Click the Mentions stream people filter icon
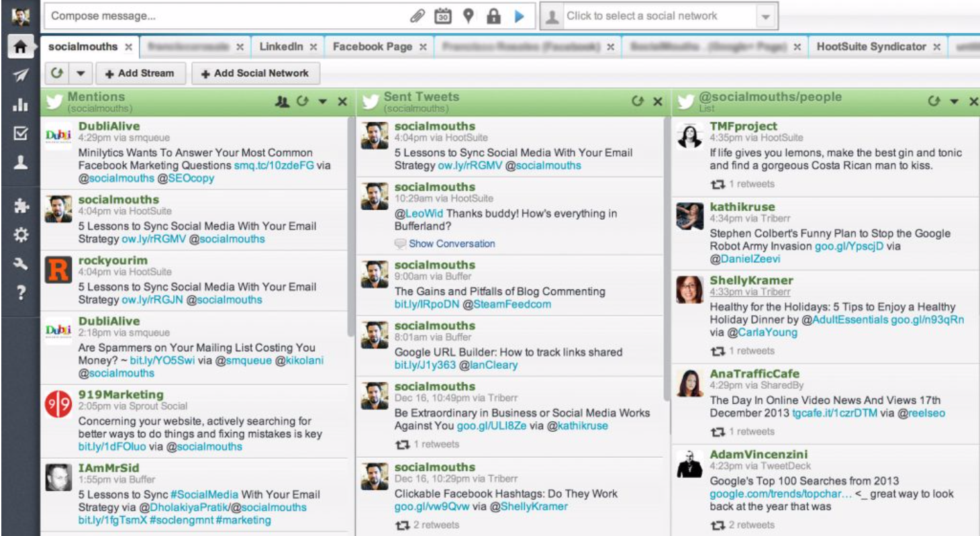This screenshot has width=980, height=536. point(282,101)
